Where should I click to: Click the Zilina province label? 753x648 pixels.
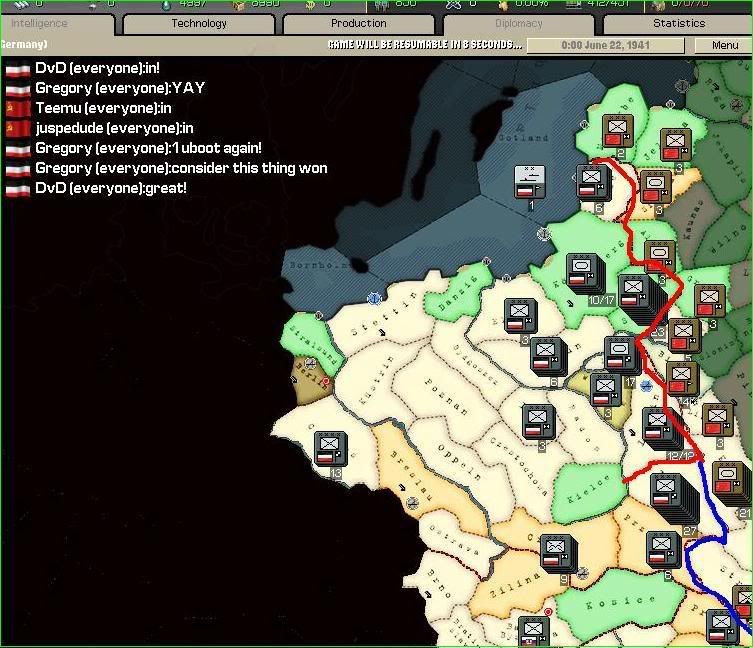pos(514,586)
